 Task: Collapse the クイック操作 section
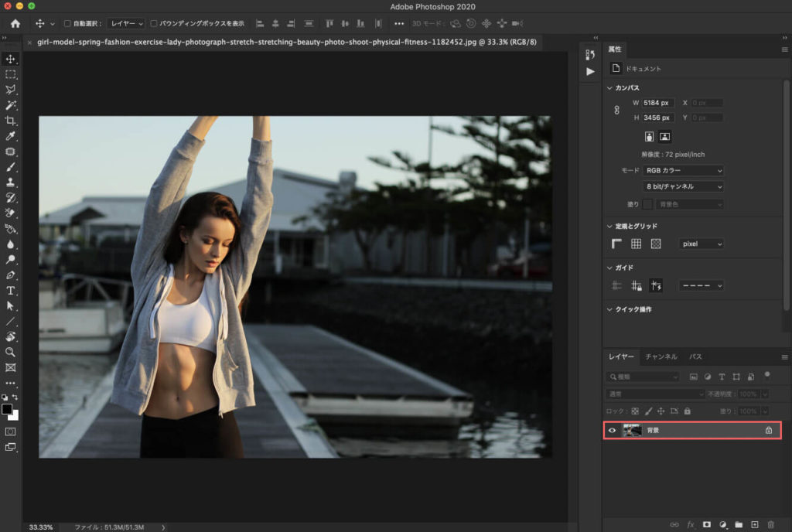click(x=609, y=309)
